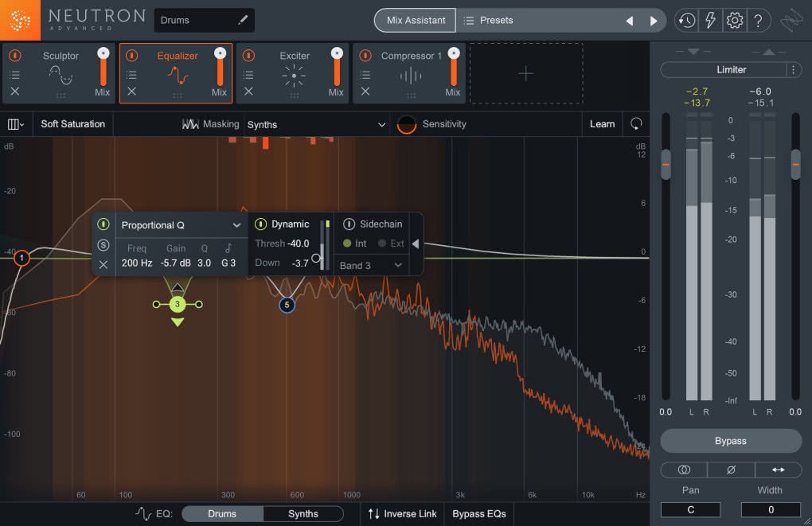
Task: Swap channels with double arrow icon
Action: click(778, 470)
